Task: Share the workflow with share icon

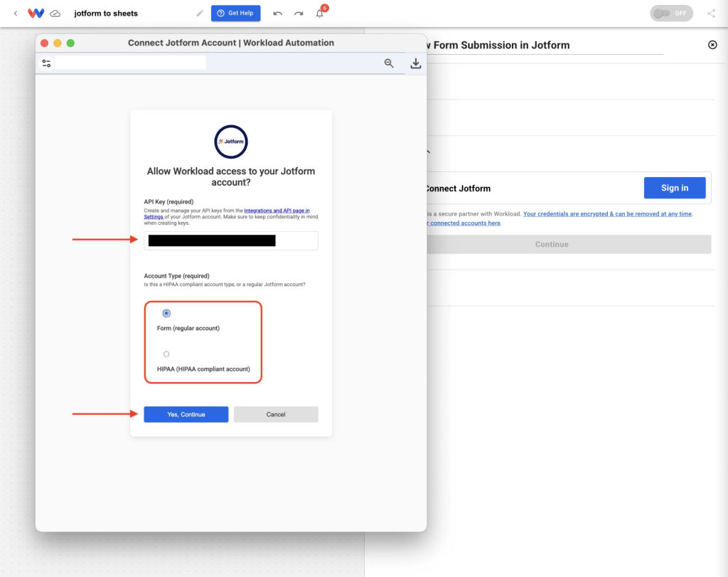Action: coord(711,14)
